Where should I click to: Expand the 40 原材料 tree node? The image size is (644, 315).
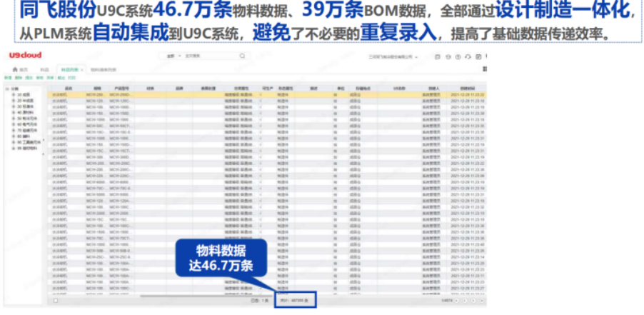click(x=14, y=113)
